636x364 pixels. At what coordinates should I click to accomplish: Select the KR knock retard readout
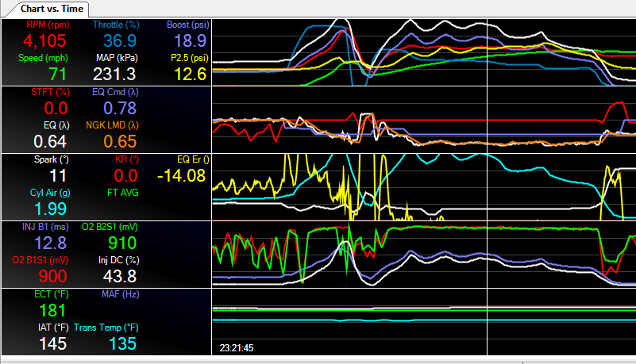(x=126, y=175)
